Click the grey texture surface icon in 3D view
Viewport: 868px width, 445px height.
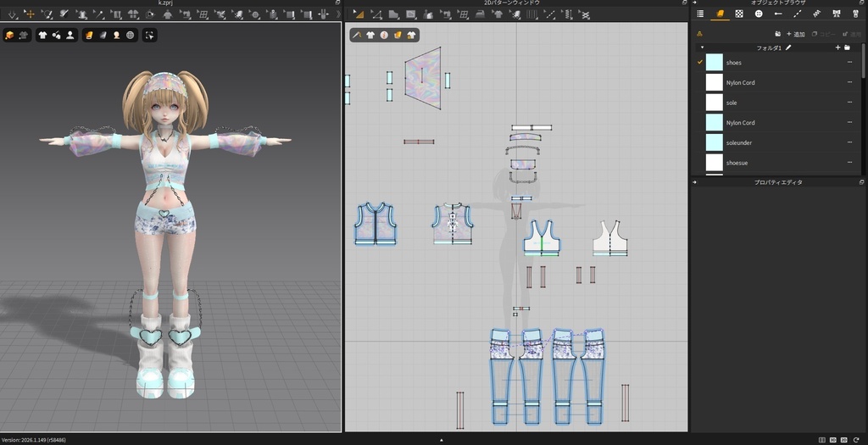[103, 36]
